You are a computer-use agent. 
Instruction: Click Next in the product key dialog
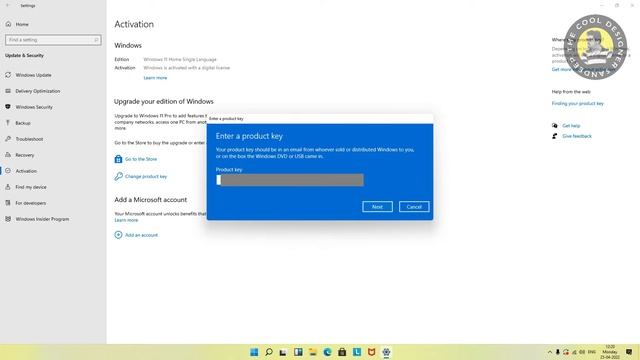[x=377, y=207]
